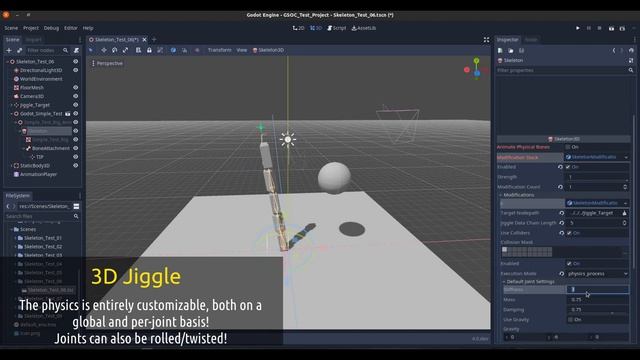Open the Modification Stack resource dropdown
This screenshot has height=360, width=640.
coord(626,157)
